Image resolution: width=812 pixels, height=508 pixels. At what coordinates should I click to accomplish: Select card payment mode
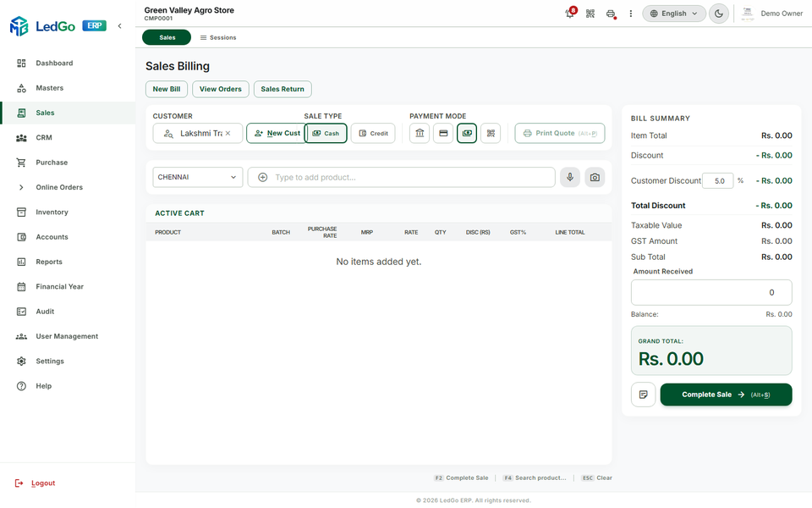[x=443, y=133]
